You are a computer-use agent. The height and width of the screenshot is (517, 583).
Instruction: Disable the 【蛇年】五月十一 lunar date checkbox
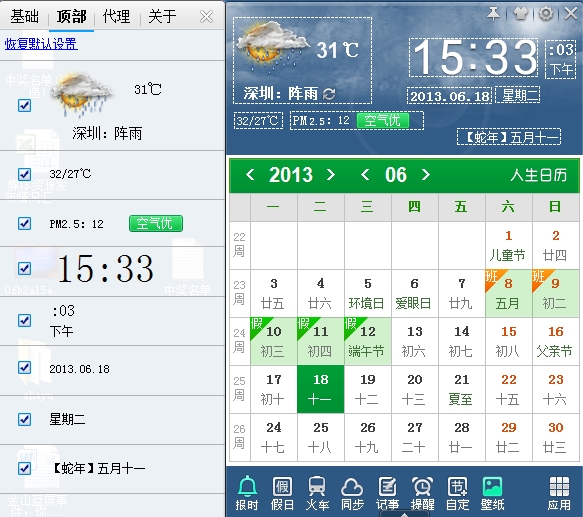[25, 468]
